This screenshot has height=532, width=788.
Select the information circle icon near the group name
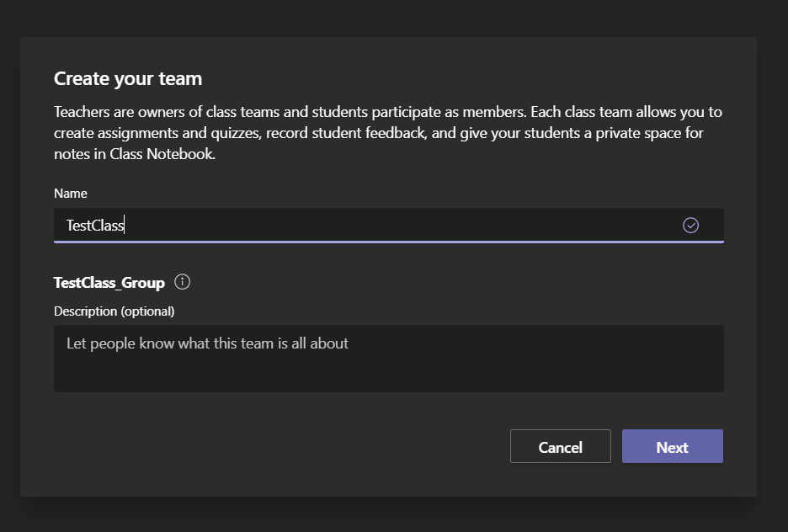(182, 283)
